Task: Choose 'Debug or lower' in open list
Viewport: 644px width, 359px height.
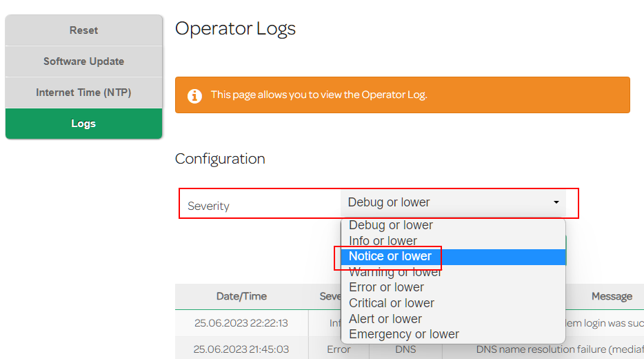Action: [391, 226]
